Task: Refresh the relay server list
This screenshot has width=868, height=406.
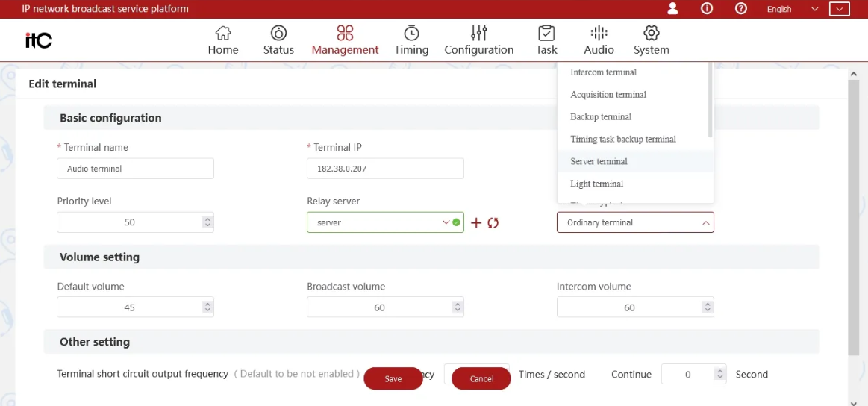Action: coord(493,223)
